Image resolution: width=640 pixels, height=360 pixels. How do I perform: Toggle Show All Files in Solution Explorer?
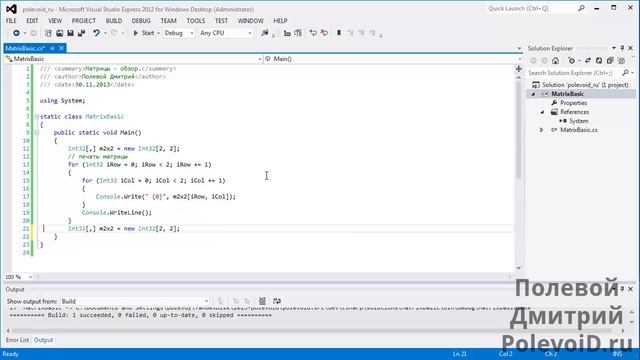(621, 61)
